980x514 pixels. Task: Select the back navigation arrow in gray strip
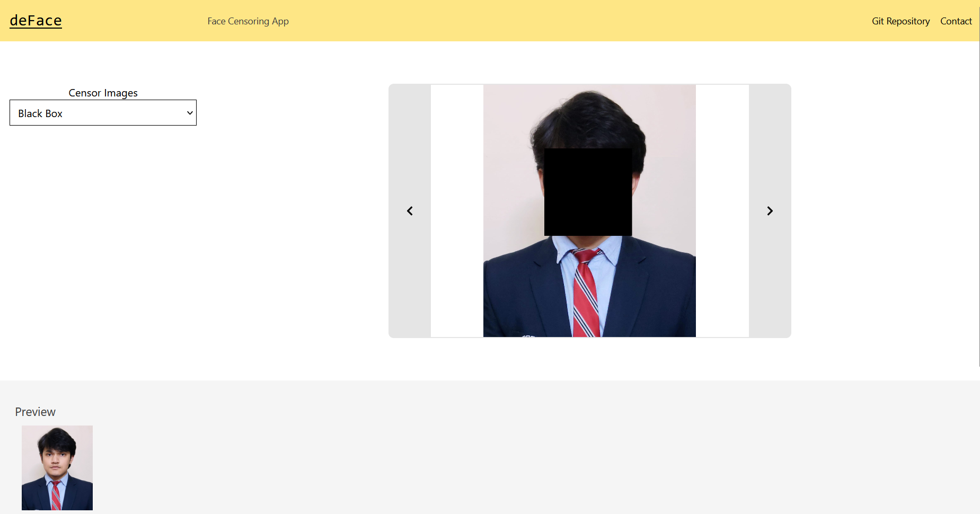[409, 210]
